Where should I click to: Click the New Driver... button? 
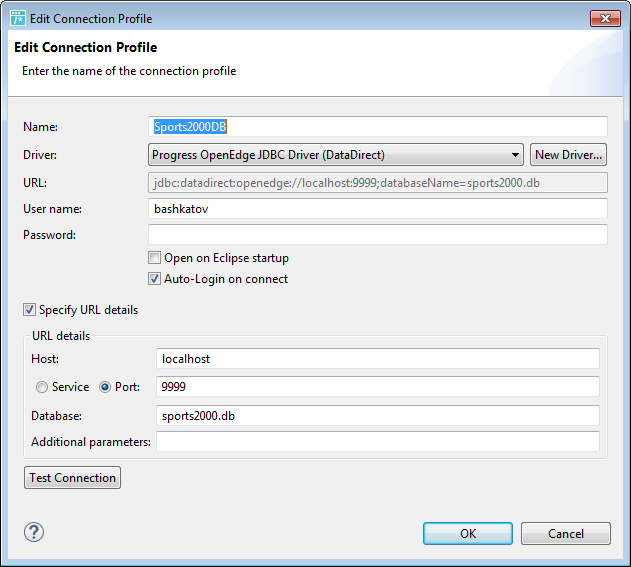(568, 155)
